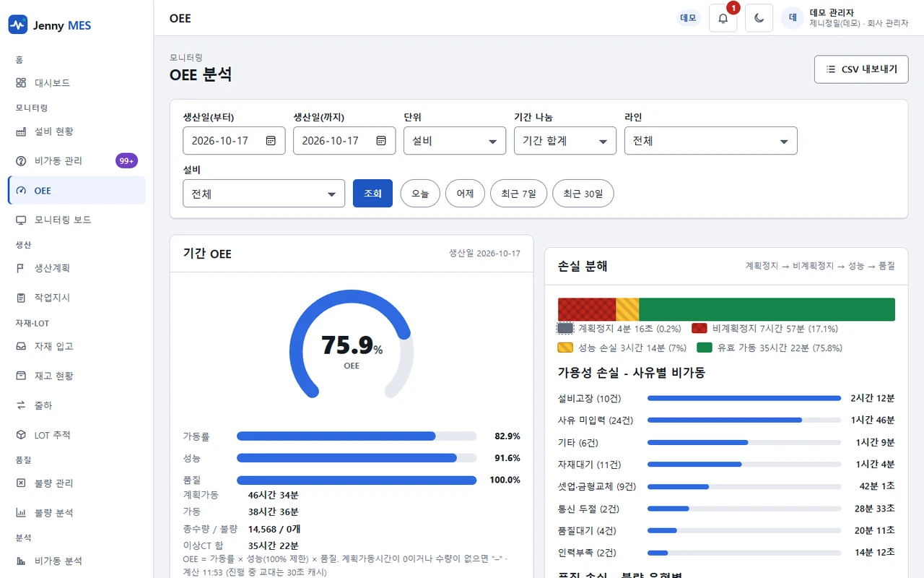The width and height of the screenshot is (924, 578).
Task: Click the 유효 가동 green legend swatch
Action: [x=705, y=348]
